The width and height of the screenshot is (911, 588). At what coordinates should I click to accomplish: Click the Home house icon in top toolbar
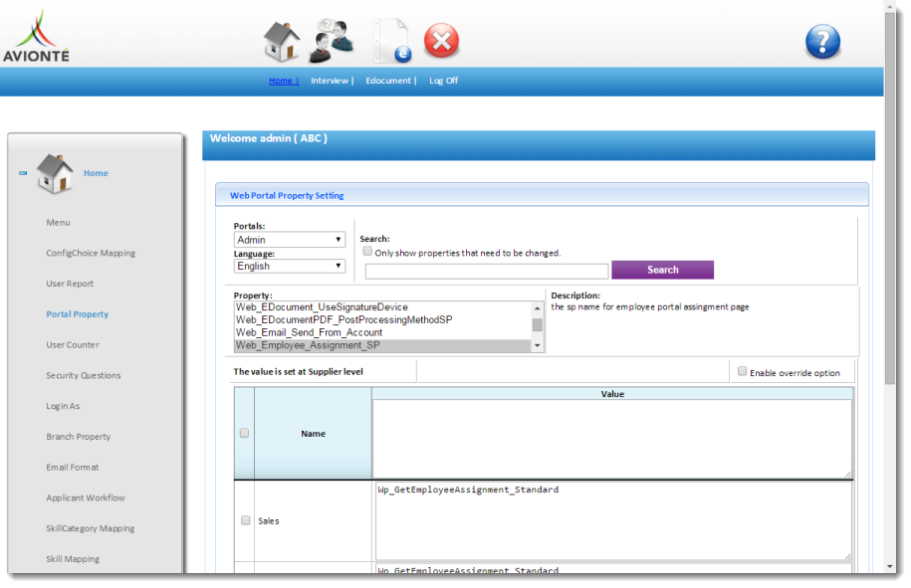[x=281, y=42]
